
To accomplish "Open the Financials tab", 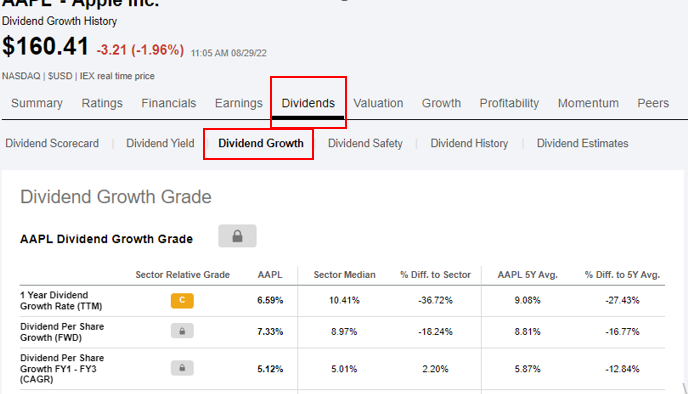I will (x=168, y=103).
